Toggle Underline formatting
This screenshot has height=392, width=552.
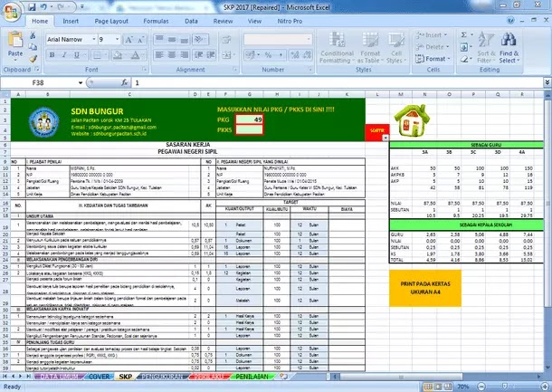(x=76, y=55)
